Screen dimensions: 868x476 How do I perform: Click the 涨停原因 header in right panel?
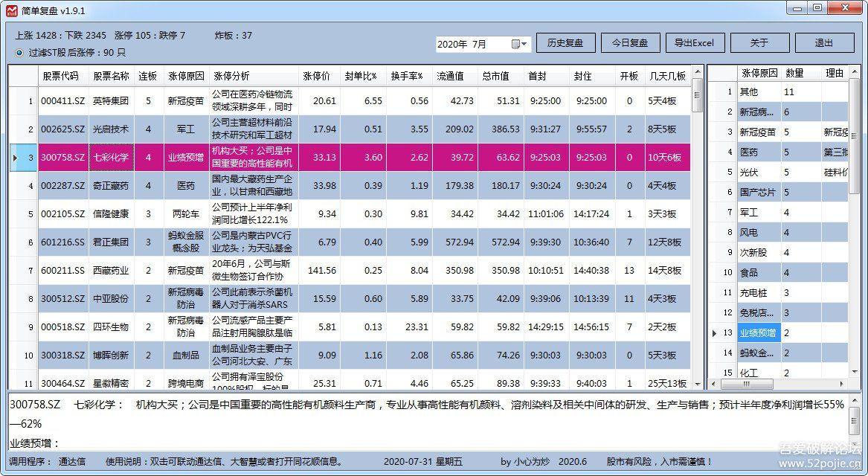(x=759, y=73)
